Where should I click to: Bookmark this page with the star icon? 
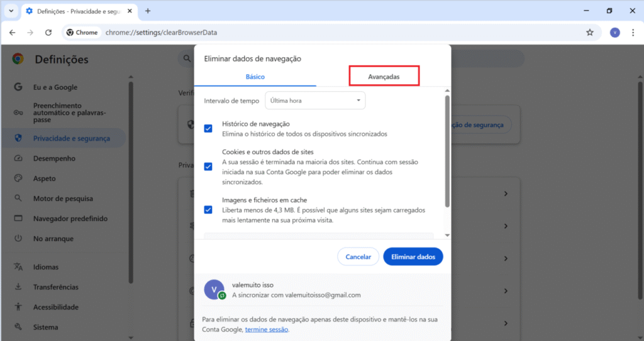pos(590,33)
